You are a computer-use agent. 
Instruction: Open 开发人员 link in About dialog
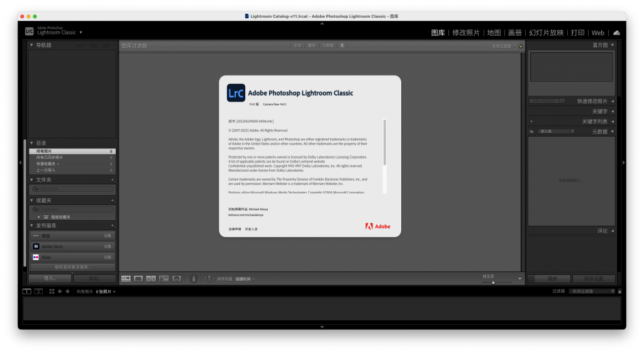click(x=252, y=229)
